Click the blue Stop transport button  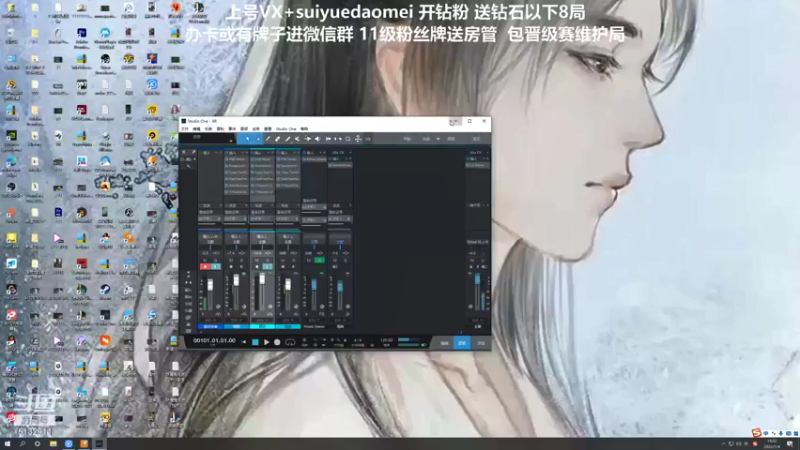tap(255, 342)
